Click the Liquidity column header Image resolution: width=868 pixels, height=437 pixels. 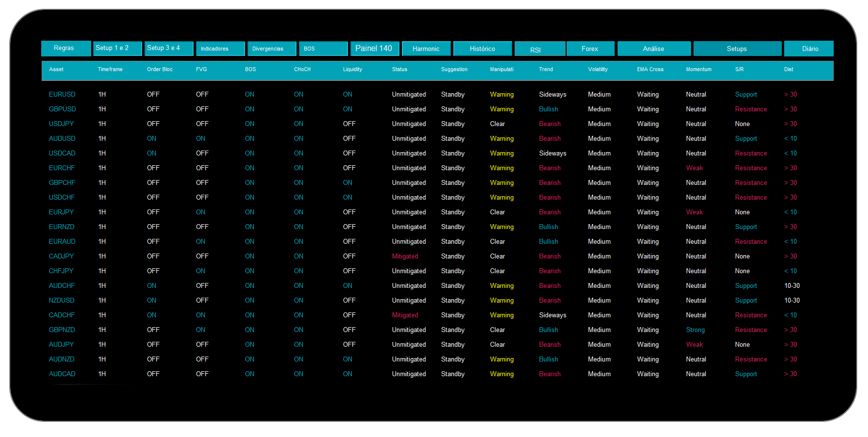(x=353, y=70)
